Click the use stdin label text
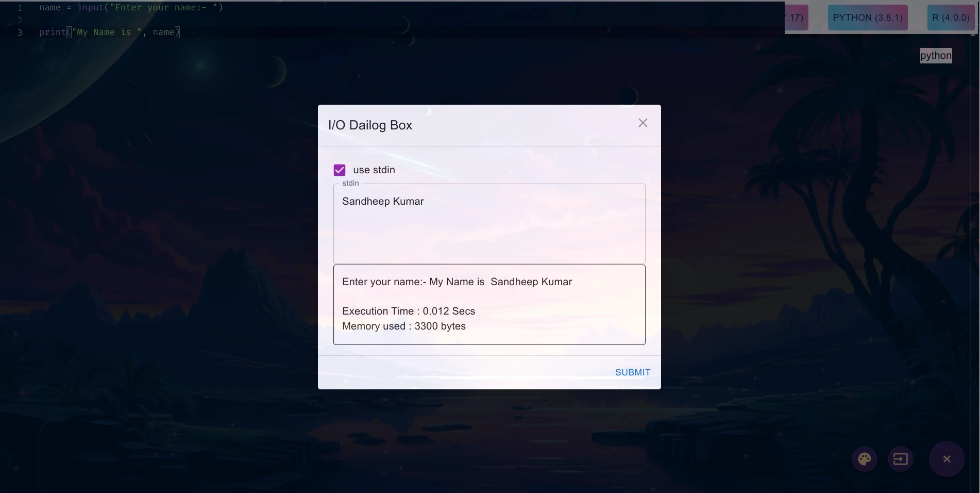The image size is (980, 493). [x=374, y=170]
